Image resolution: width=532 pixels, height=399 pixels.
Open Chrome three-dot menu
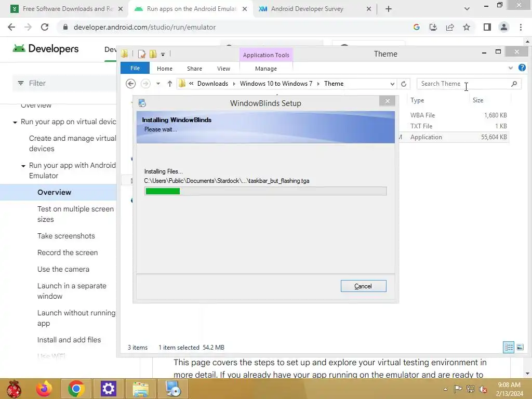tap(521, 27)
